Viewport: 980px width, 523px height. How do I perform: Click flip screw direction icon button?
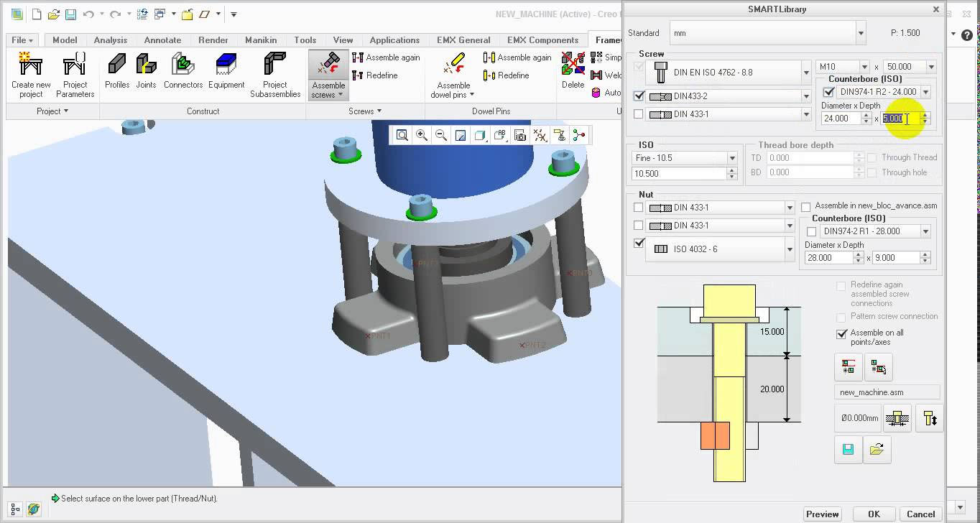click(x=929, y=418)
